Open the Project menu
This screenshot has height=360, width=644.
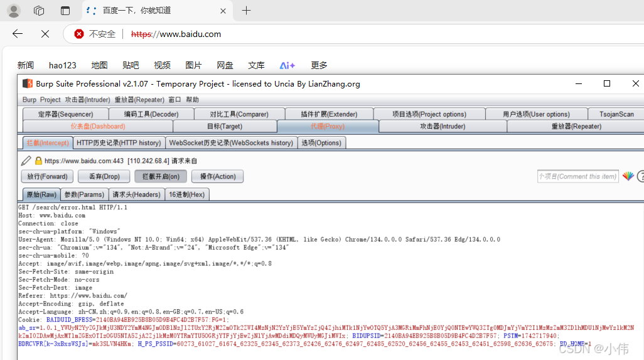pos(50,100)
